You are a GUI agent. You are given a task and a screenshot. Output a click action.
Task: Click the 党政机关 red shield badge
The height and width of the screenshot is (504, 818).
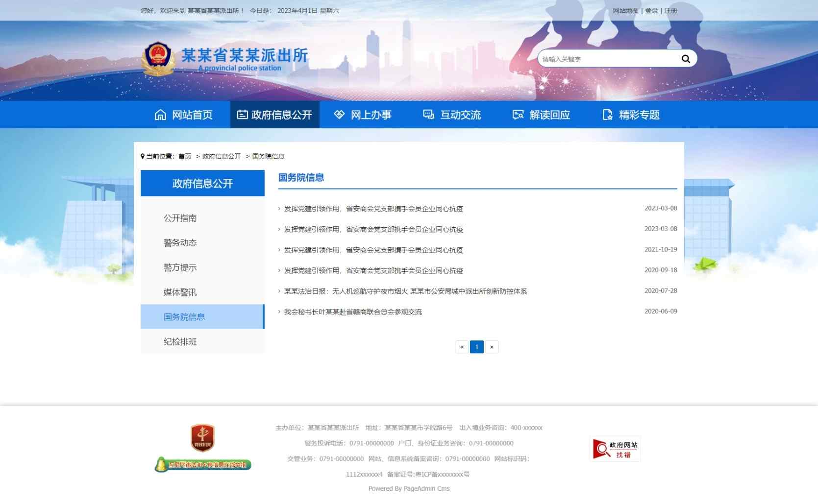pyautogui.click(x=202, y=437)
